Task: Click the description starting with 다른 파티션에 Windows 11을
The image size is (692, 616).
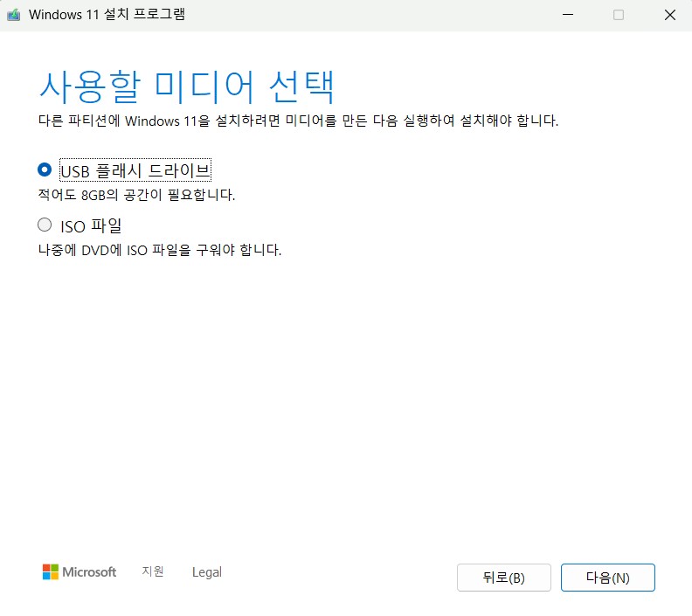Action: point(298,121)
